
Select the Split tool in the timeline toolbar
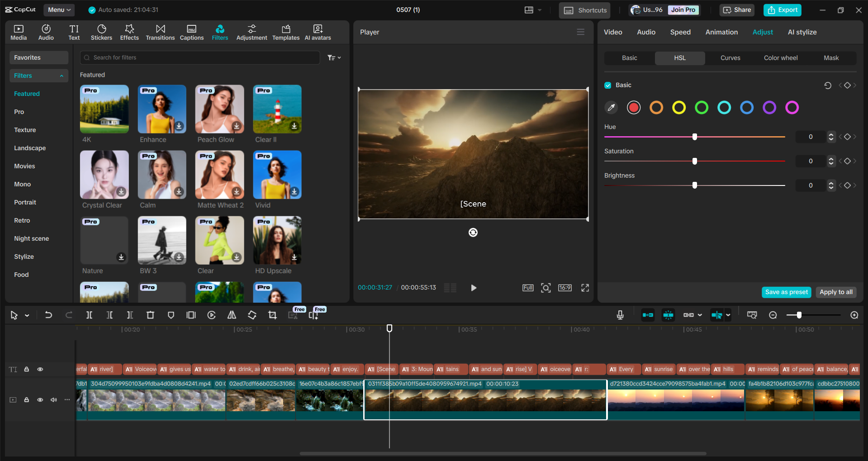click(x=89, y=315)
